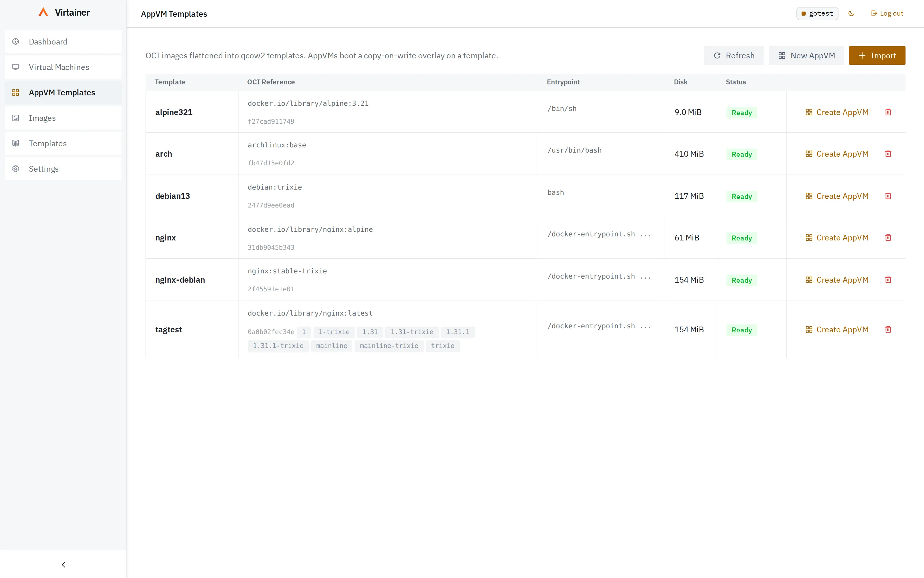Click the New AppVM button
Image resolution: width=924 pixels, height=578 pixels.
click(806, 55)
